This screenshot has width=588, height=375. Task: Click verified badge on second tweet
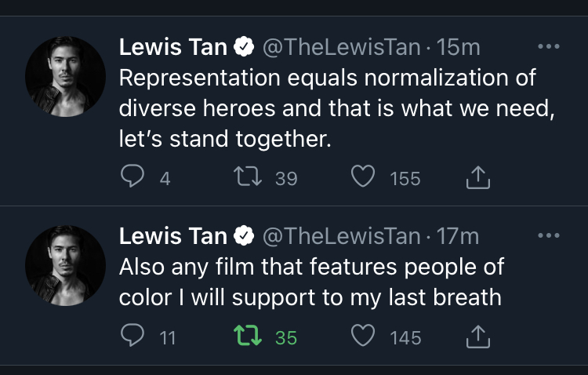[244, 236]
